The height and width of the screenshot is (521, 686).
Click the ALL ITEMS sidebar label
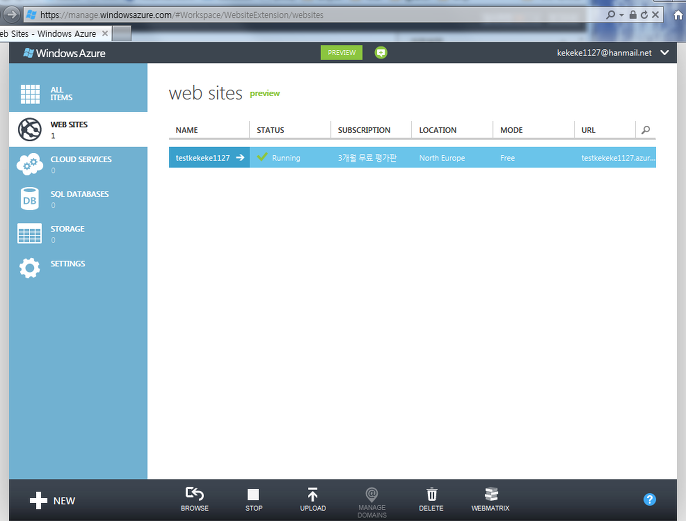pos(61,94)
